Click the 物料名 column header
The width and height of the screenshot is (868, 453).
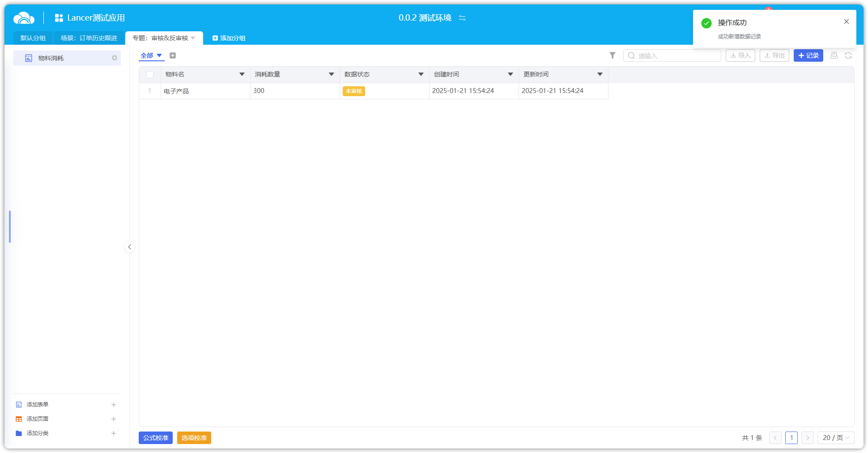coord(205,74)
